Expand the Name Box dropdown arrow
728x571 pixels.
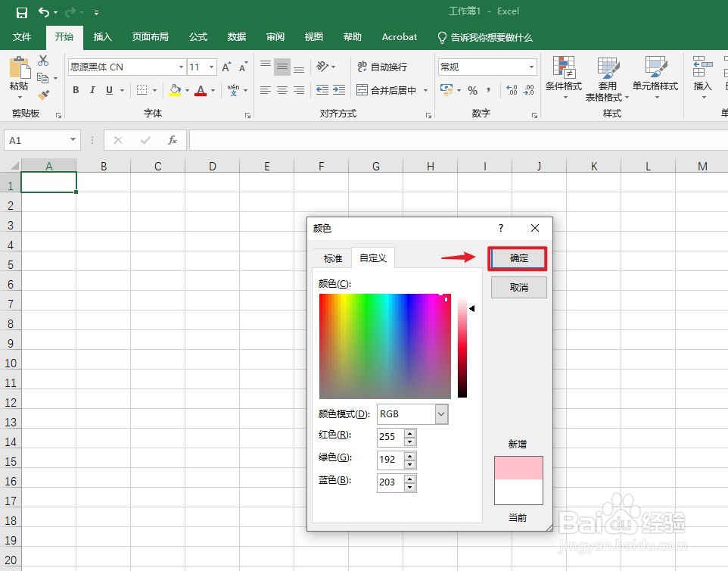73,139
